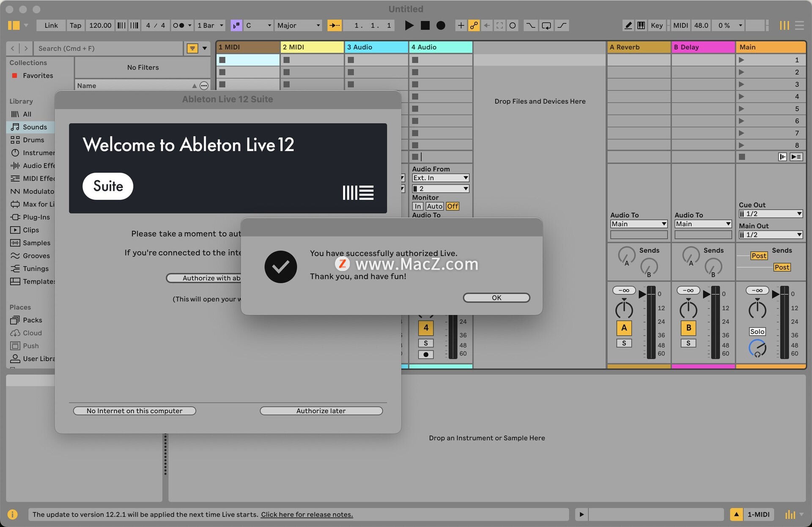812x527 pixels.
Task: Click the Authorize later button
Action: point(321,411)
